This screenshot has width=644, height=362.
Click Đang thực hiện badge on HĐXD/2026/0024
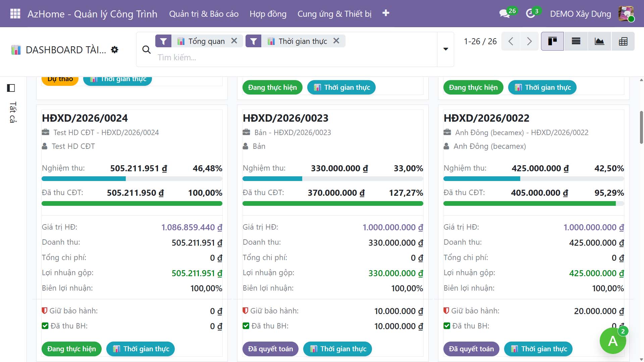pos(71,349)
